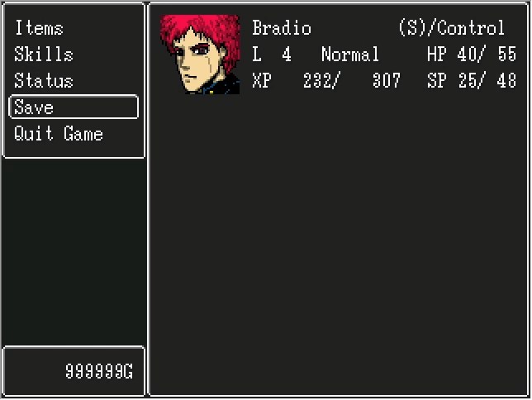
Task: Click the (S)/Control label
Action: (x=452, y=27)
